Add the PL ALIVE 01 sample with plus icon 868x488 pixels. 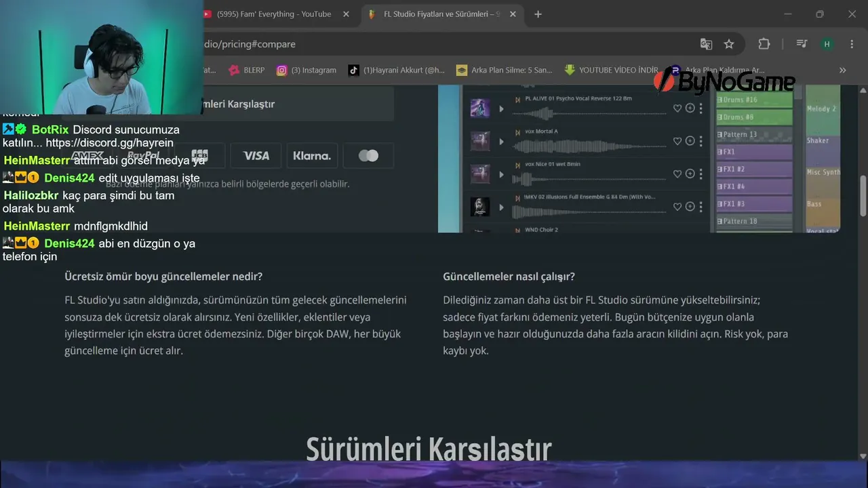click(x=690, y=108)
